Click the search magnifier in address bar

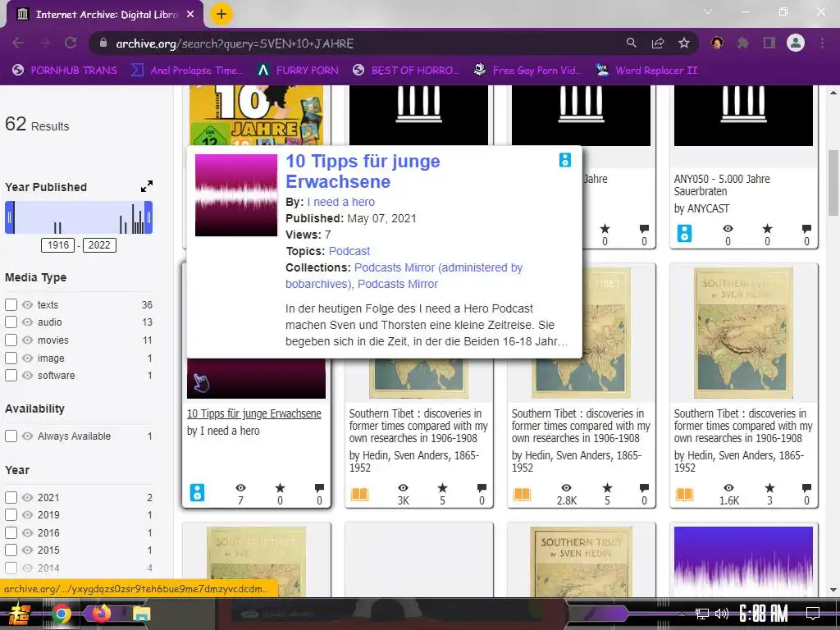(x=632, y=43)
